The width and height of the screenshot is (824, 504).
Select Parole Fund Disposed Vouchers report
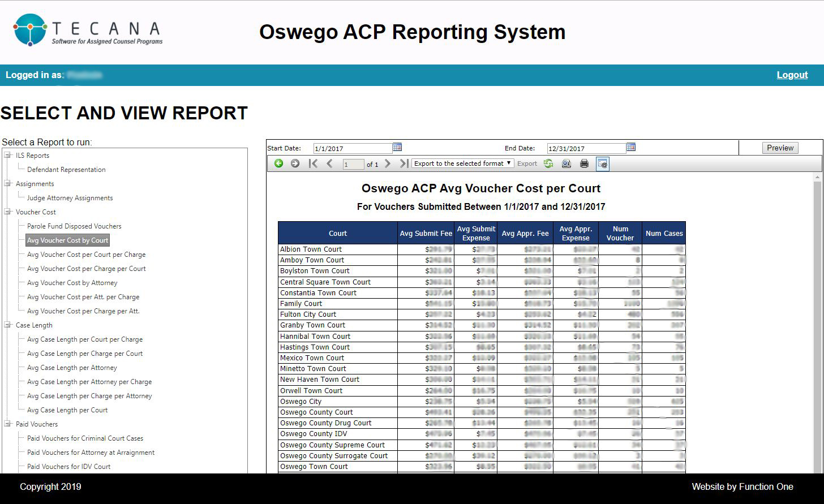tap(74, 226)
